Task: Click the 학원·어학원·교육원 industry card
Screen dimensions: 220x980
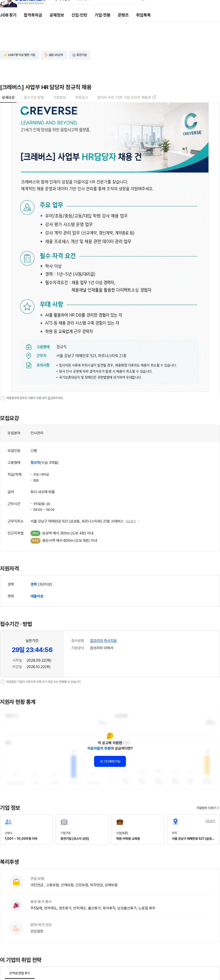Action: pos(137,829)
